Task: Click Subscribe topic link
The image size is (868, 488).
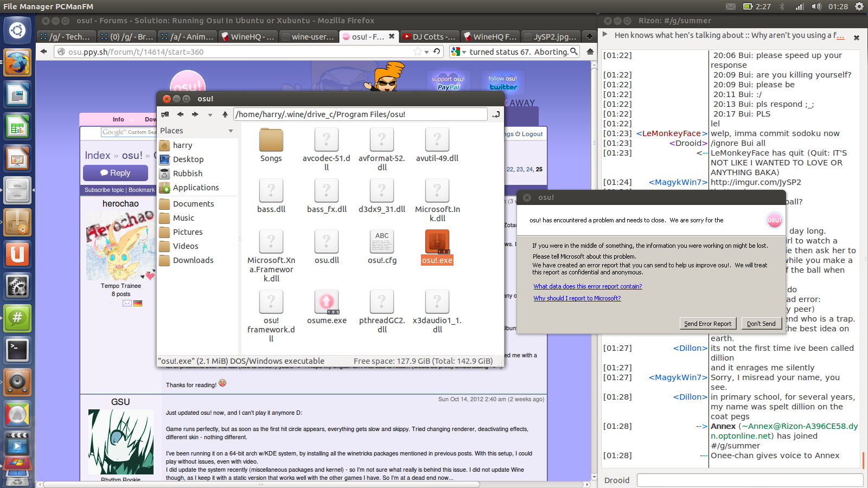Action: pos(104,190)
